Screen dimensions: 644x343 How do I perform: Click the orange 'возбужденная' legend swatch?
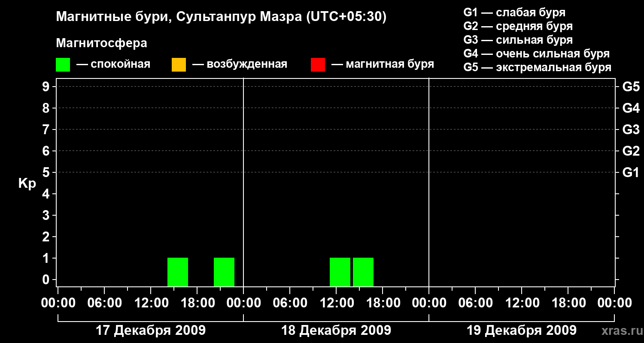(179, 65)
